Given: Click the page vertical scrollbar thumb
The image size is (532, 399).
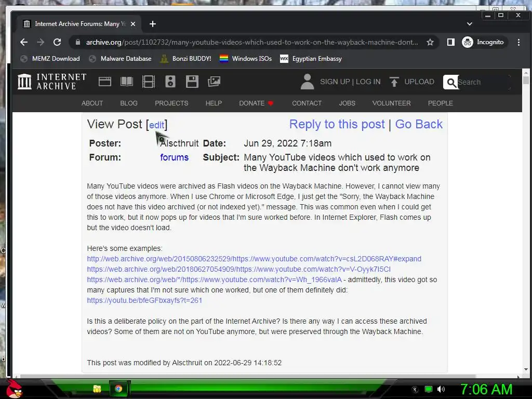Looking at the screenshot, I should [526, 81].
